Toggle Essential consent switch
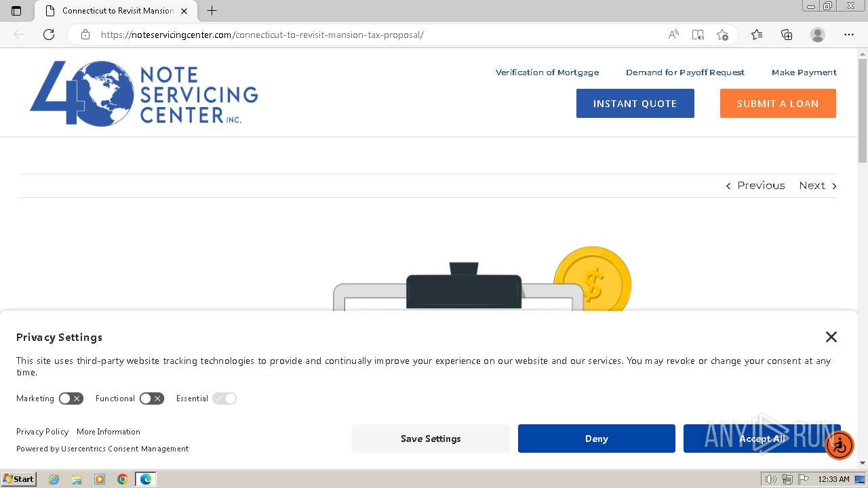Image resolution: width=868 pixels, height=488 pixels. pyautogui.click(x=224, y=399)
